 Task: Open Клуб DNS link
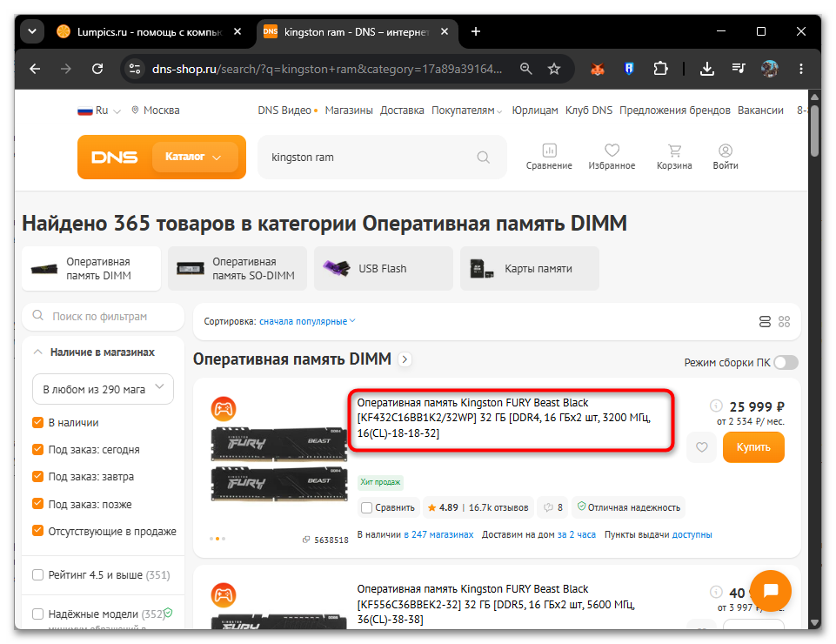589,111
